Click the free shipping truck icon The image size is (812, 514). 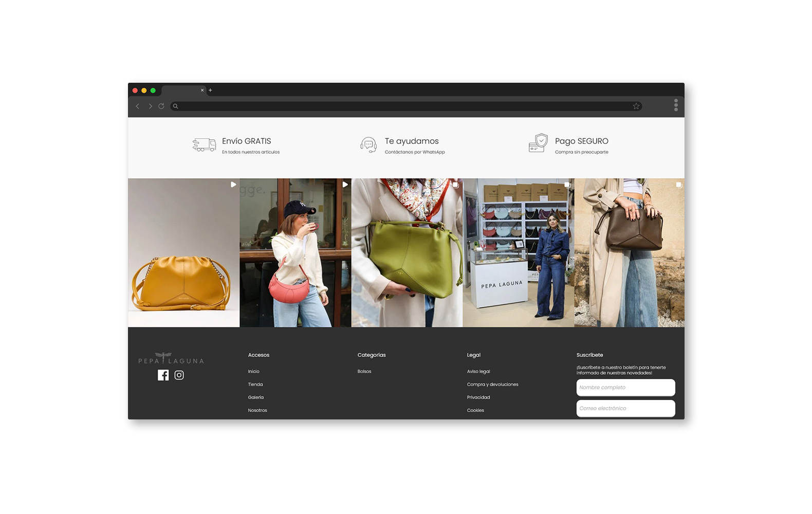204,145
